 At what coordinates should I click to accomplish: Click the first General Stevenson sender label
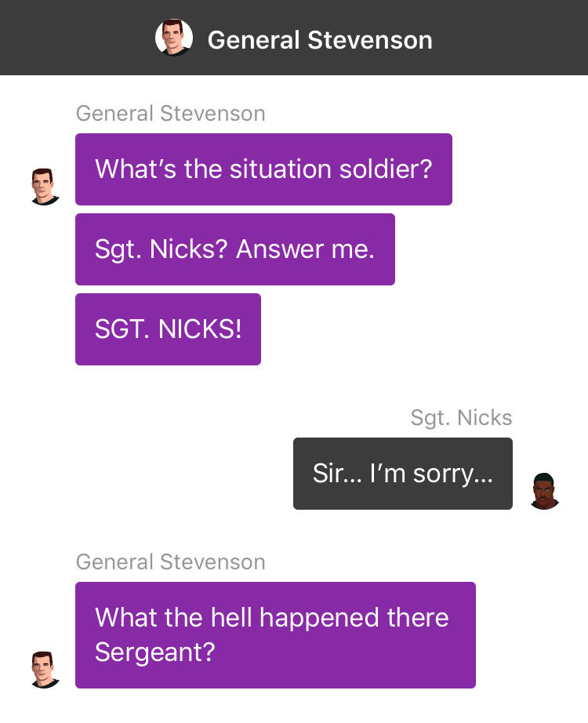[x=171, y=114]
